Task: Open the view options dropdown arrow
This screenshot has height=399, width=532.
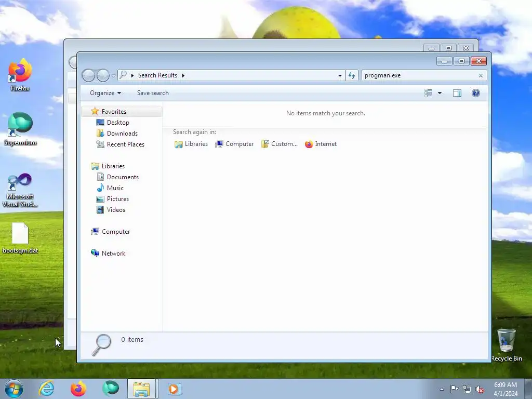Action: pos(440,93)
